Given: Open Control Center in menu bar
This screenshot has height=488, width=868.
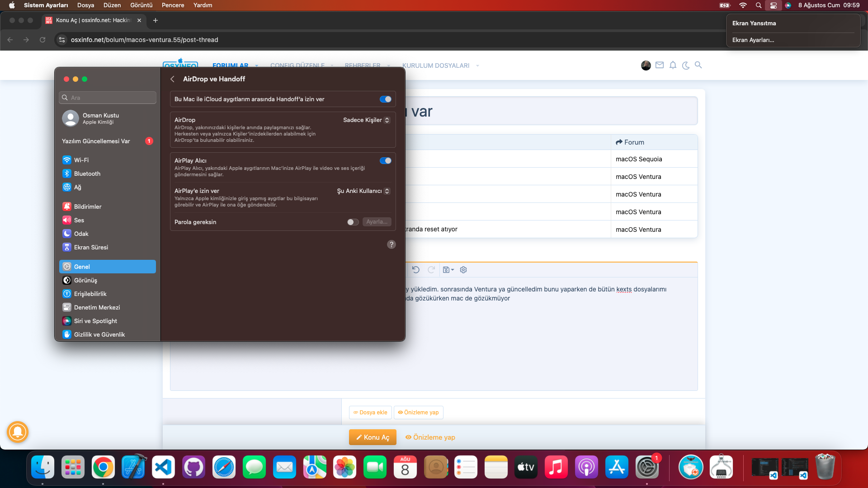Looking at the screenshot, I should [x=774, y=5].
